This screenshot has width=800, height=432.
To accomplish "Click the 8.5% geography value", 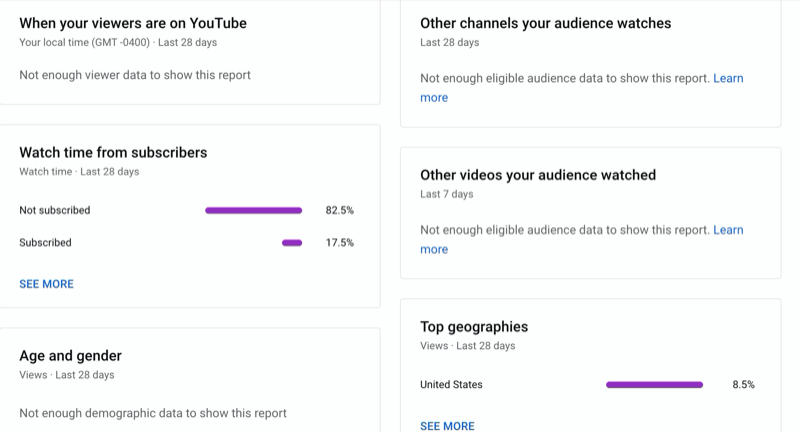I will (x=743, y=385).
